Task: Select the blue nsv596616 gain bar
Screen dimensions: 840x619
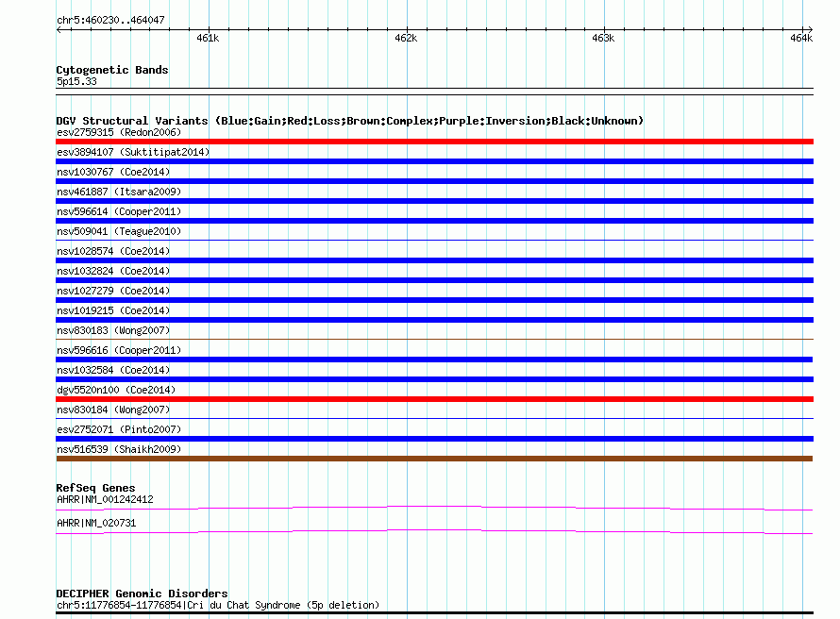Action: click(434, 360)
